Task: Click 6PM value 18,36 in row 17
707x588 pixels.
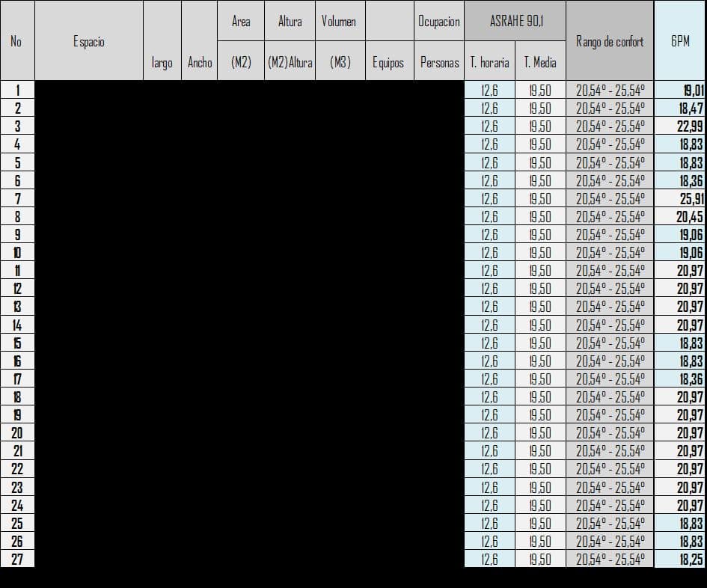Action: pyautogui.click(x=680, y=379)
